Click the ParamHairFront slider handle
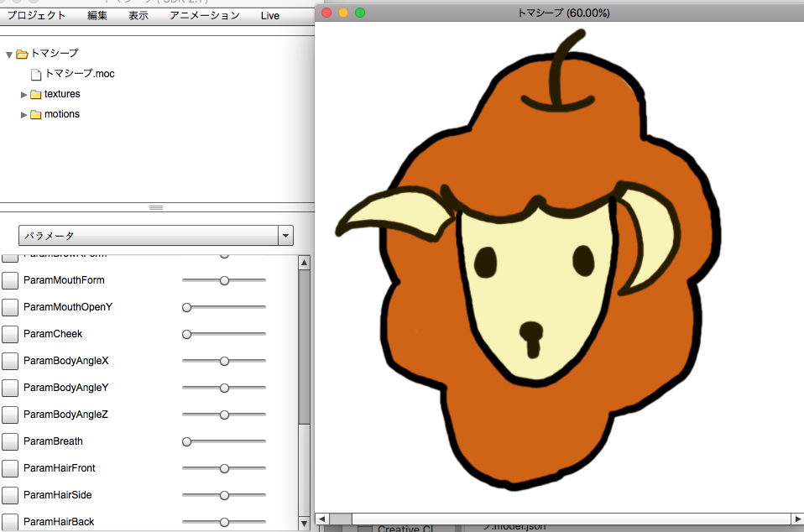This screenshot has height=532, width=804. (x=224, y=468)
